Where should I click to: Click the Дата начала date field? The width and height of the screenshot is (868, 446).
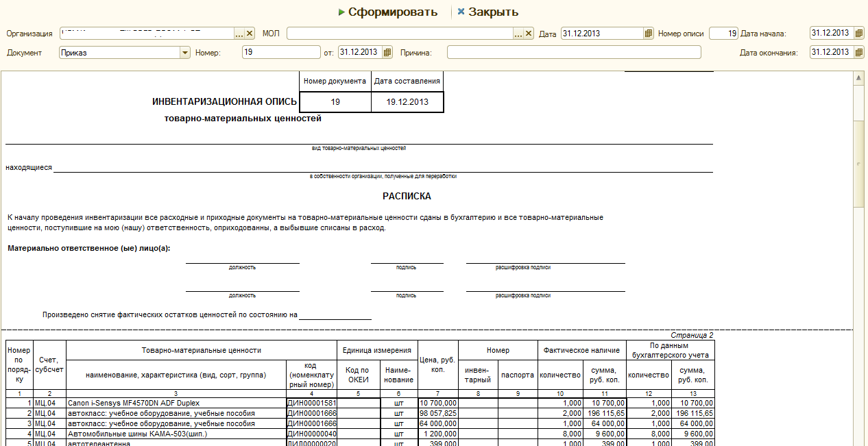pos(832,33)
